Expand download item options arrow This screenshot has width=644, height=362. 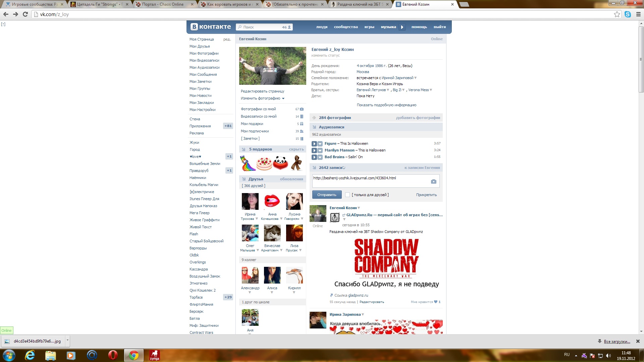[67, 340]
